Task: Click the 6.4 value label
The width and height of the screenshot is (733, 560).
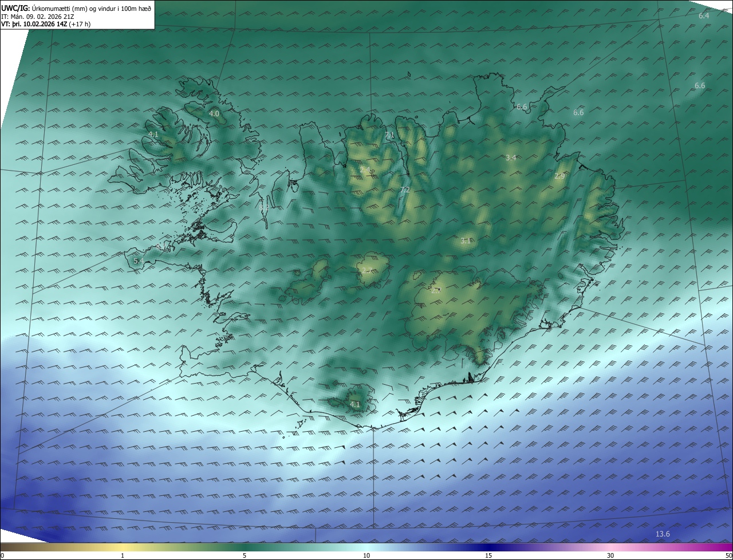Action: coord(704,16)
